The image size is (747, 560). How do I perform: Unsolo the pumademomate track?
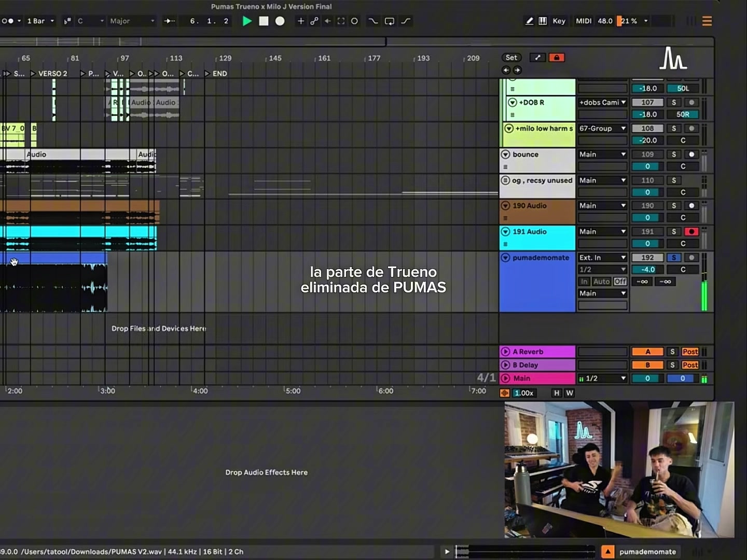pyautogui.click(x=674, y=258)
